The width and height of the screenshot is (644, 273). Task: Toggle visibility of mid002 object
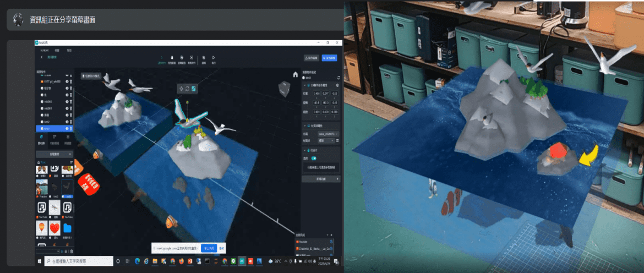67,101
